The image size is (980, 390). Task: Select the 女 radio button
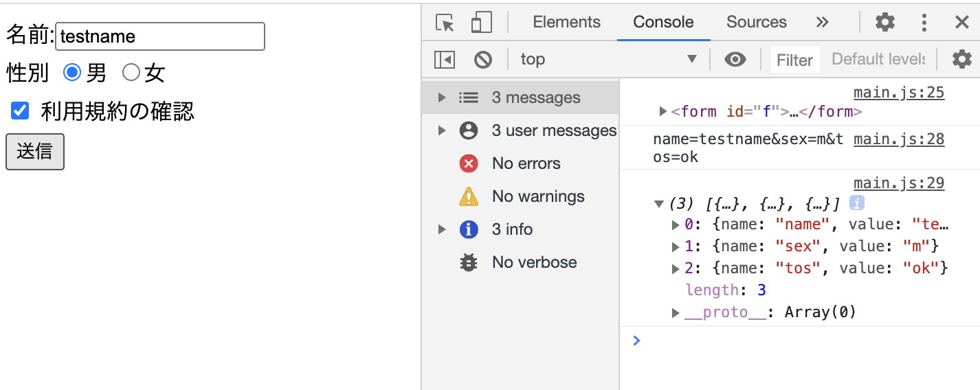pos(131,71)
